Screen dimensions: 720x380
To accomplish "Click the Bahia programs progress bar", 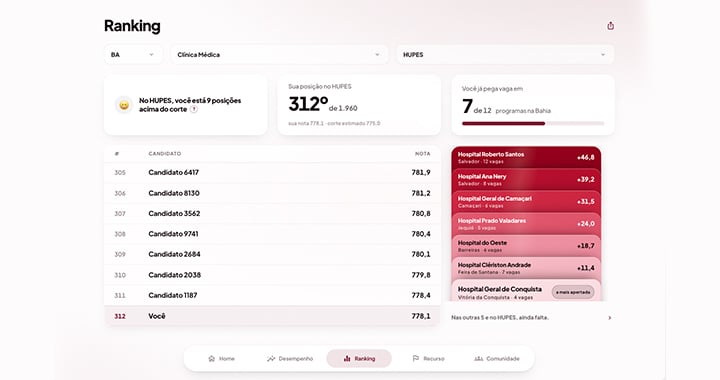I will click(x=533, y=123).
